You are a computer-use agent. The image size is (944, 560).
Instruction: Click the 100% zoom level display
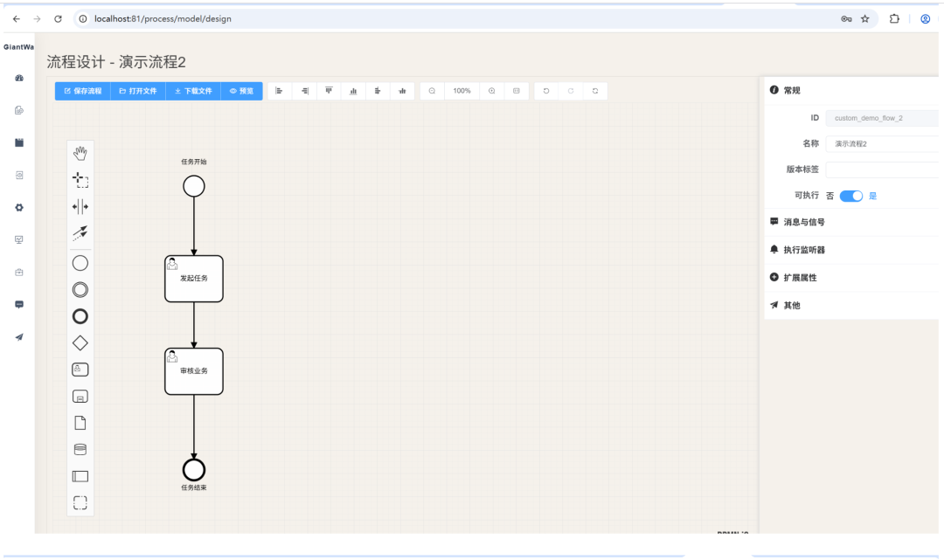[x=462, y=91]
